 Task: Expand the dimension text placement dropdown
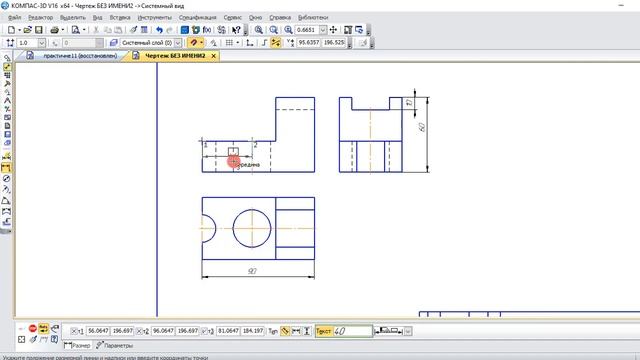click(408, 331)
